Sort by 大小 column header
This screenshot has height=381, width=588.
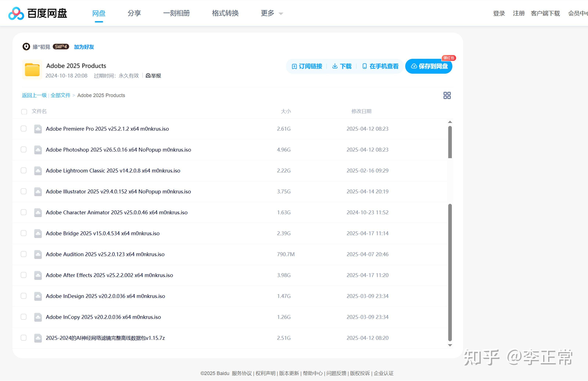pyautogui.click(x=286, y=111)
